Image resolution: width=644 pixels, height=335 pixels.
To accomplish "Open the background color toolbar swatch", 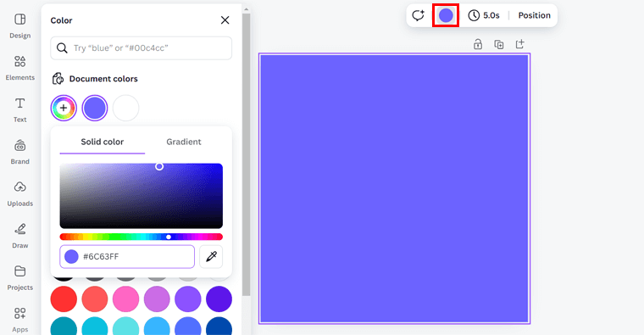I will 446,15.
